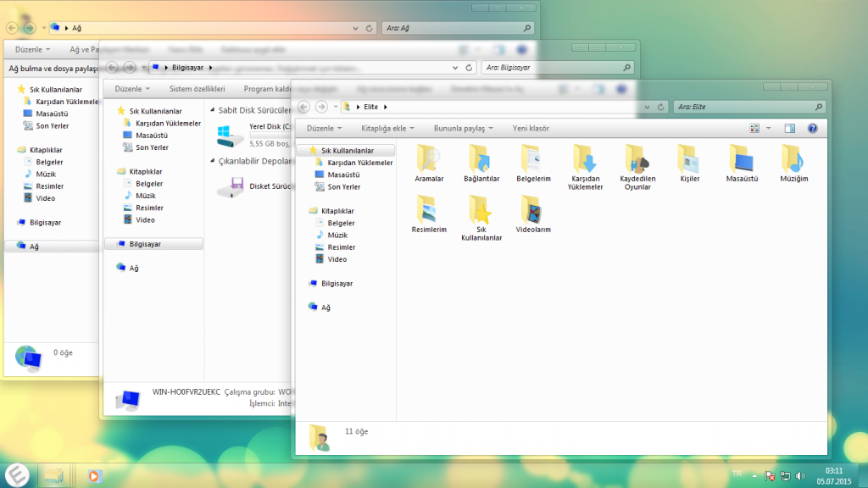
Task: Open the Videolarım folder icon
Action: 533,214
